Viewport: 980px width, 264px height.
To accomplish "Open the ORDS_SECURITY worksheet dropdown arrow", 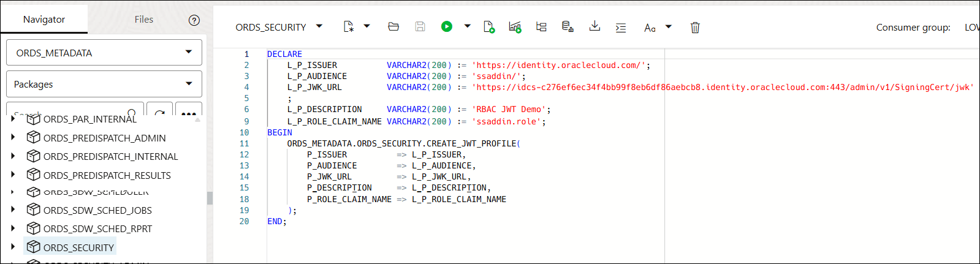I will 319,26.
